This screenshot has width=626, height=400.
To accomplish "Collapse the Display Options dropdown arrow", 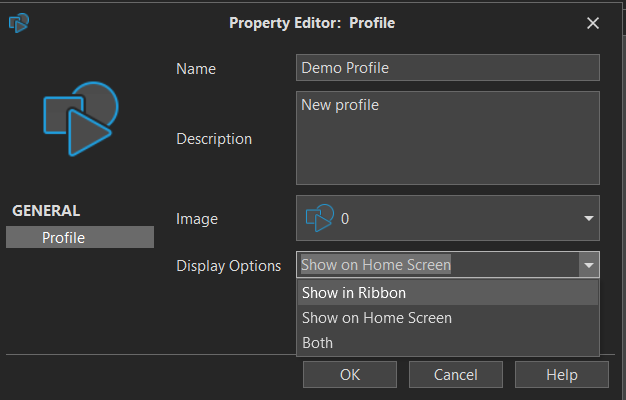I will coord(589,265).
